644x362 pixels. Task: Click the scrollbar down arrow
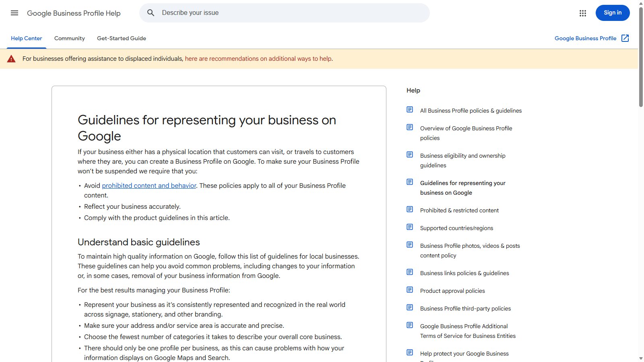point(641,358)
